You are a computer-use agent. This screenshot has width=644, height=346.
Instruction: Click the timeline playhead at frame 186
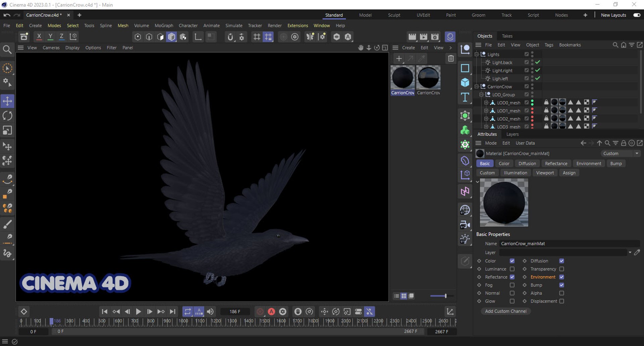[51, 321]
